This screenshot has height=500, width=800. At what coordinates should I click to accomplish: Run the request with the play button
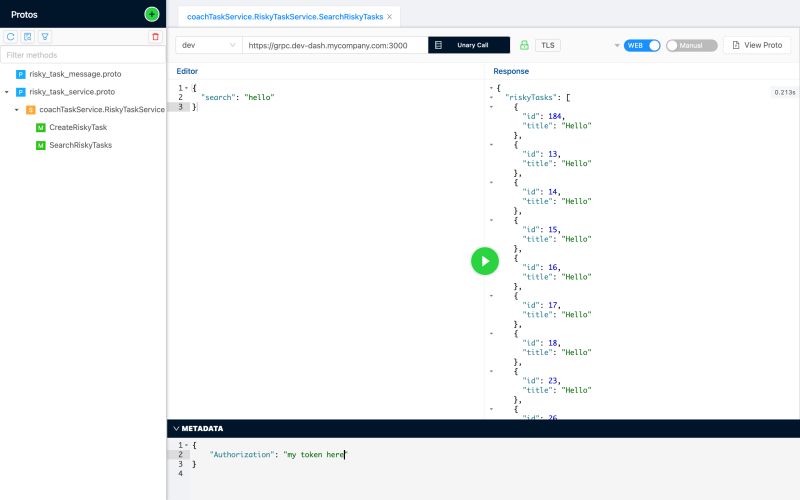pyautogui.click(x=485, y=261)
